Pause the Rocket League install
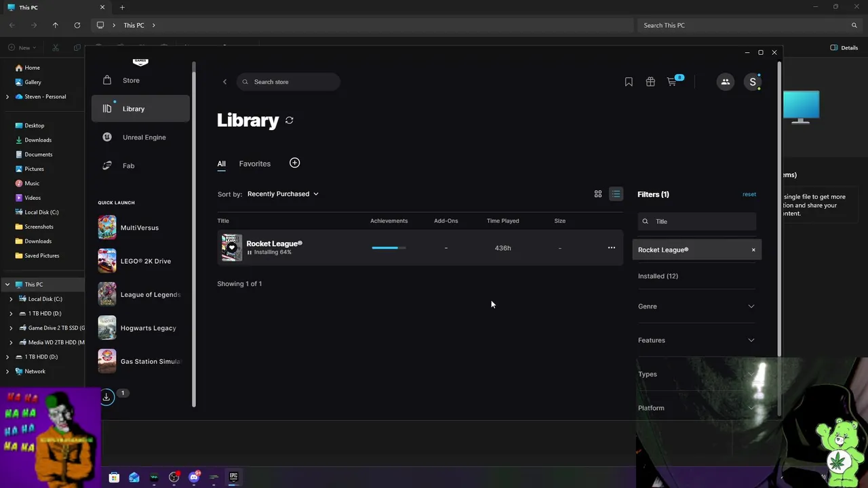The width and height of the screenshot is (868, 488). (x=250, y=253)
